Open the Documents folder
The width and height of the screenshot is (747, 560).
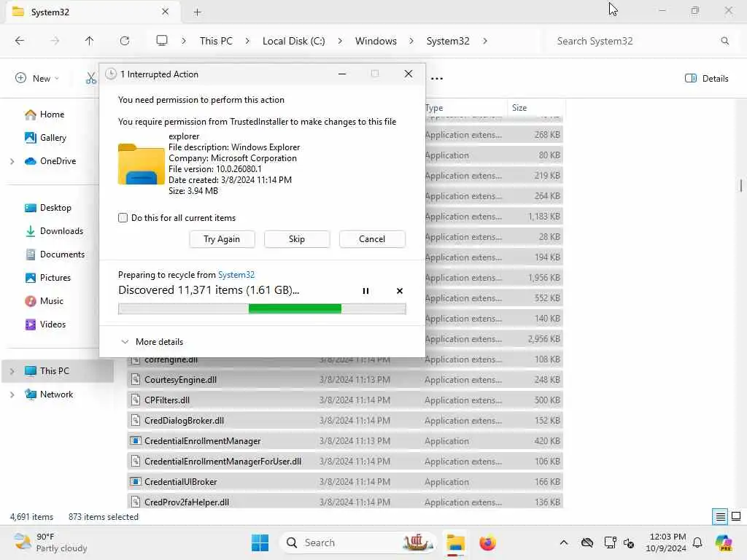coord(62,254)
